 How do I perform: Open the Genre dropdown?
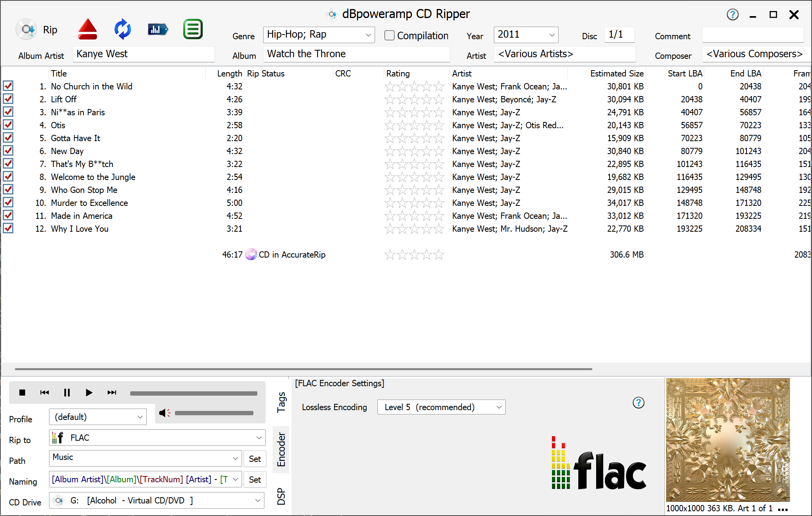368,35
